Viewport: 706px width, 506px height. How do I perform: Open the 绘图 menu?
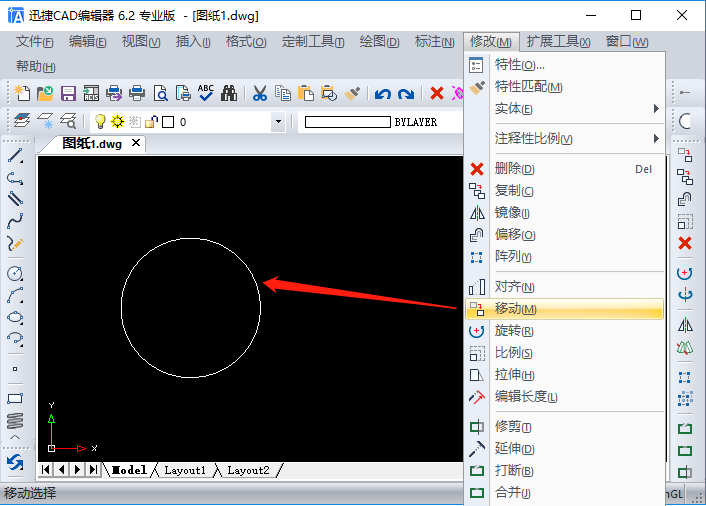click(379, 42)
